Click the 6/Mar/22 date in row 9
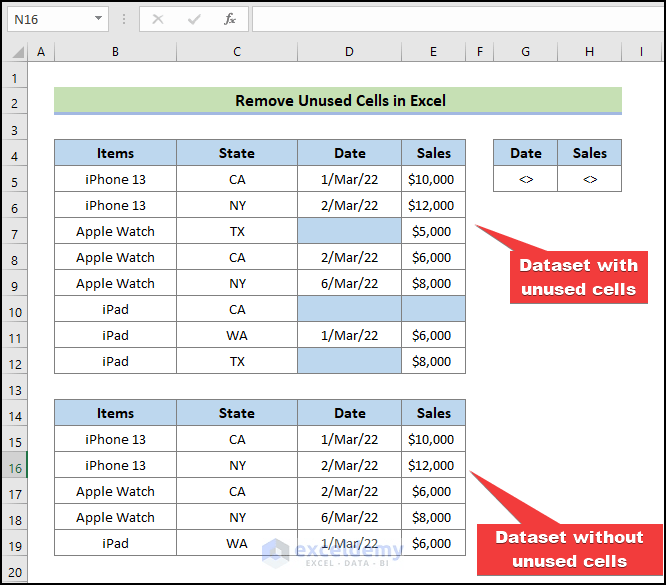 pos(349,283)
